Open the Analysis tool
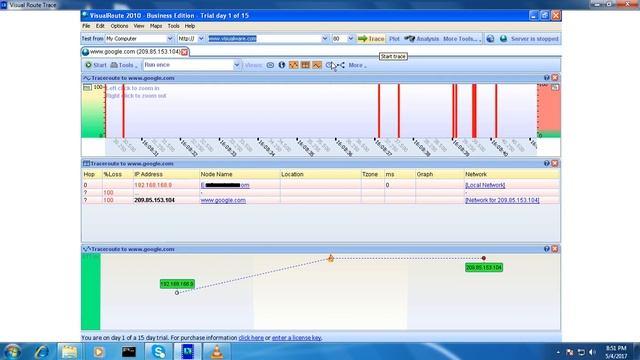The width and height of the screenshot is (640, 360). coord(422,39)
